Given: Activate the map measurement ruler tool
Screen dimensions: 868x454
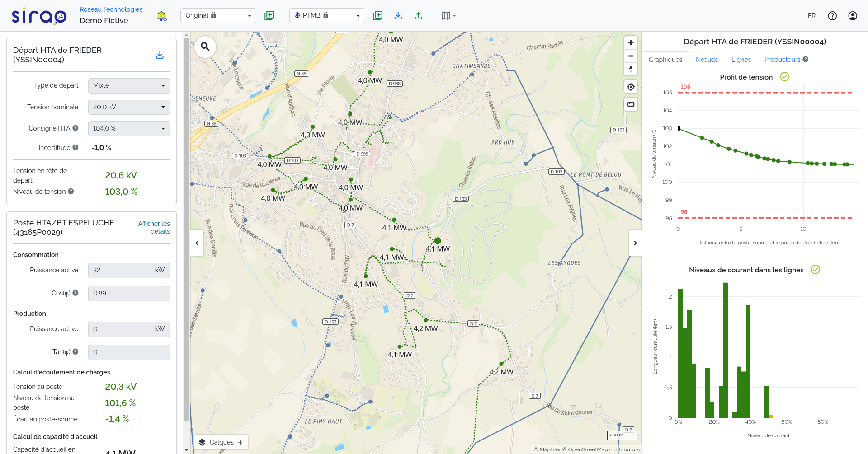Looking at the screenshot, I should (x=631, y=104).
